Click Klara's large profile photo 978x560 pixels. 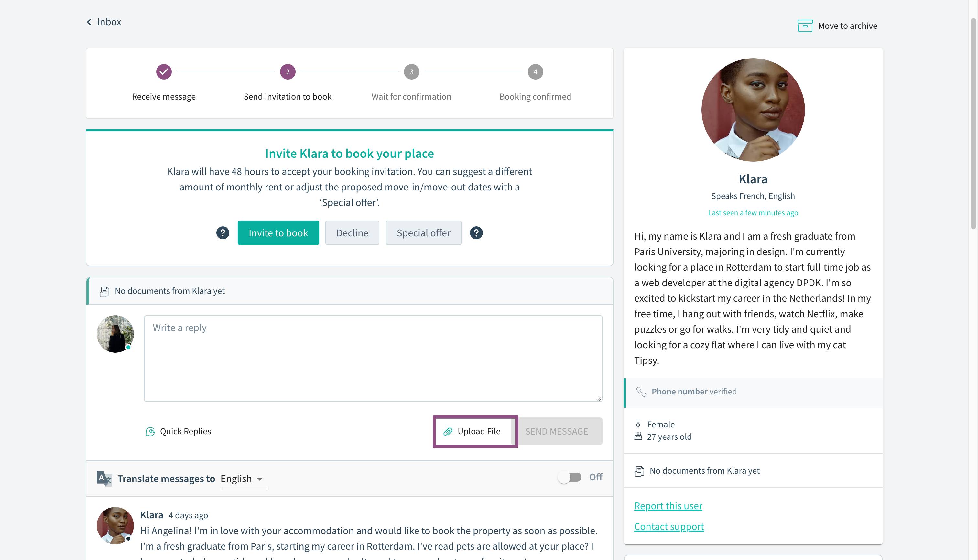(x=753, y=110)
